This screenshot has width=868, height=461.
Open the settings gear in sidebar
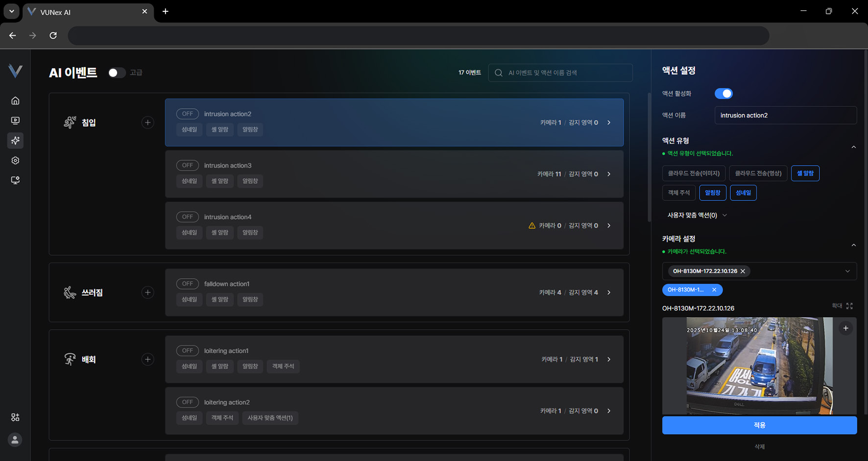pos(15,161)
